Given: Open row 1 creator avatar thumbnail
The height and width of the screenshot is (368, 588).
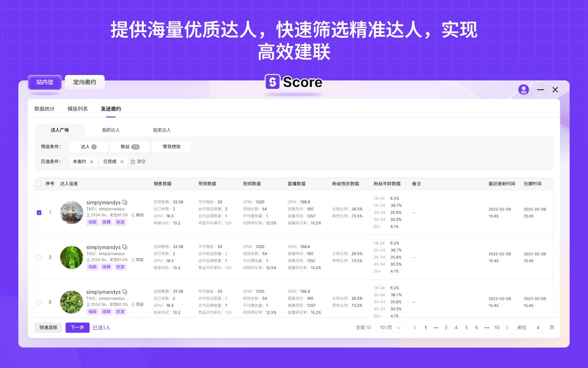Looking at the screenshot, I should (x=72, y=213).
